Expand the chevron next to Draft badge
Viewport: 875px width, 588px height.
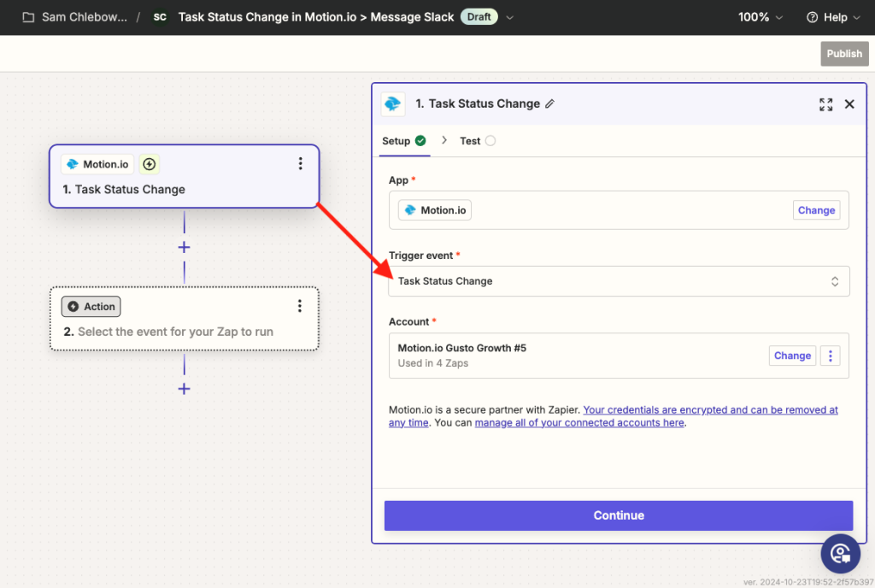509,17
